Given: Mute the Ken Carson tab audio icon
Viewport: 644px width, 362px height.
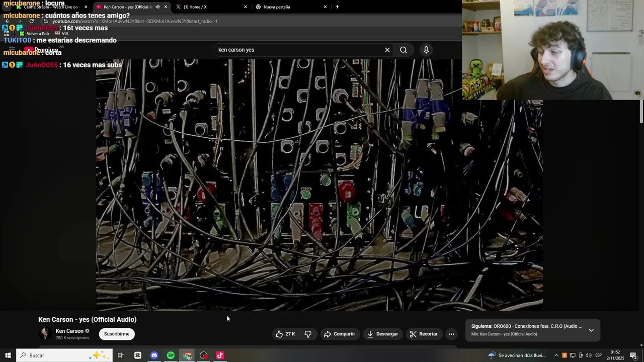Looking at the screenshot, I should [x=157, y=7].
